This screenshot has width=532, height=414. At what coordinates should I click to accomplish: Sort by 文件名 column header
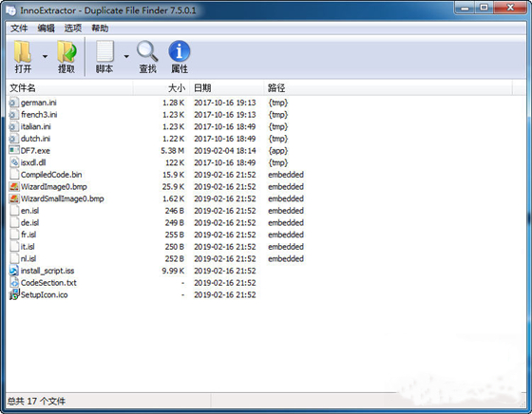pos(69,88)
